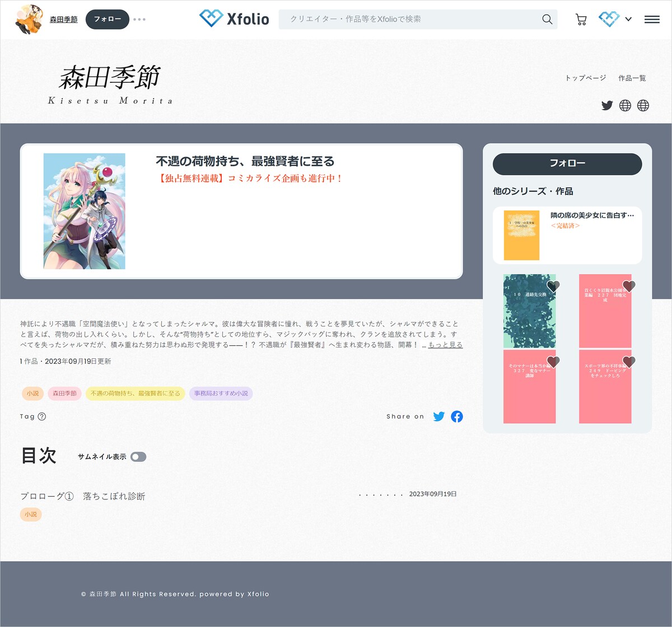Image resolution: width=672 pixels, height=627 pixels.
Task: Share the page on Twitter
Action: 439,417
